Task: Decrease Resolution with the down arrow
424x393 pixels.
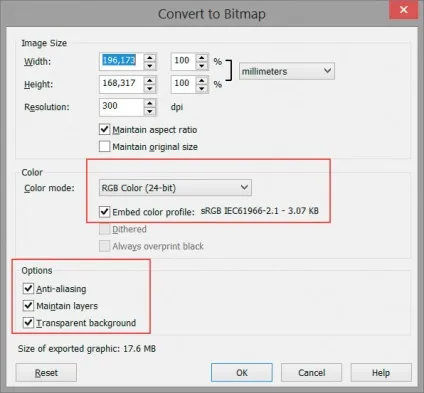Action: [150, 111]
